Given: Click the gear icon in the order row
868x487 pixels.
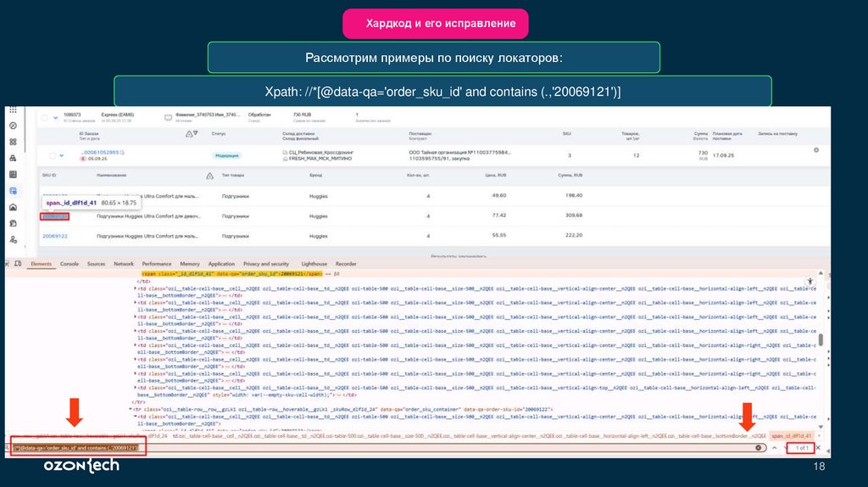Looking at the screenshot, I should [x=816, y=150].
